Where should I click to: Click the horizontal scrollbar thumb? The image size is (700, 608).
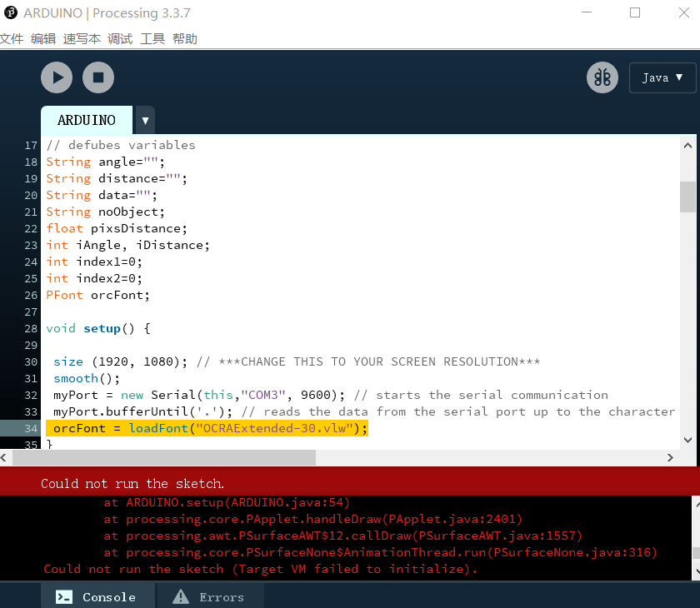pos(164,458)
